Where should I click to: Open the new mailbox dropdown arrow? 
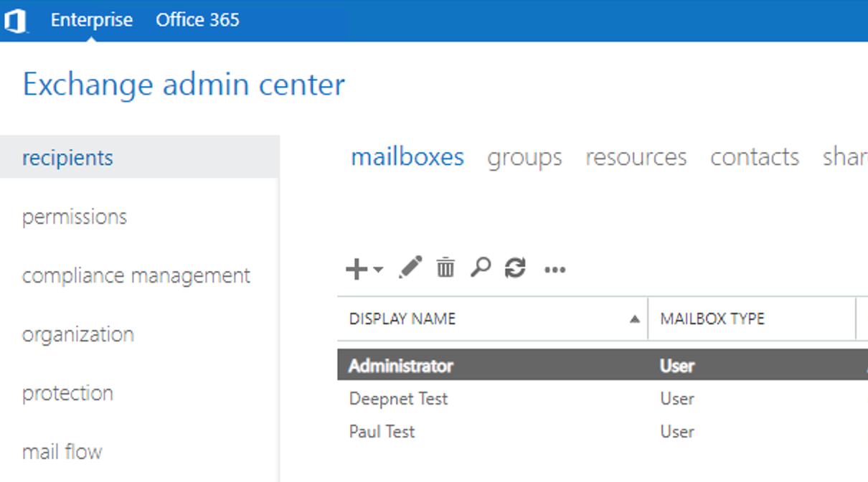click(x=378, y=270)
